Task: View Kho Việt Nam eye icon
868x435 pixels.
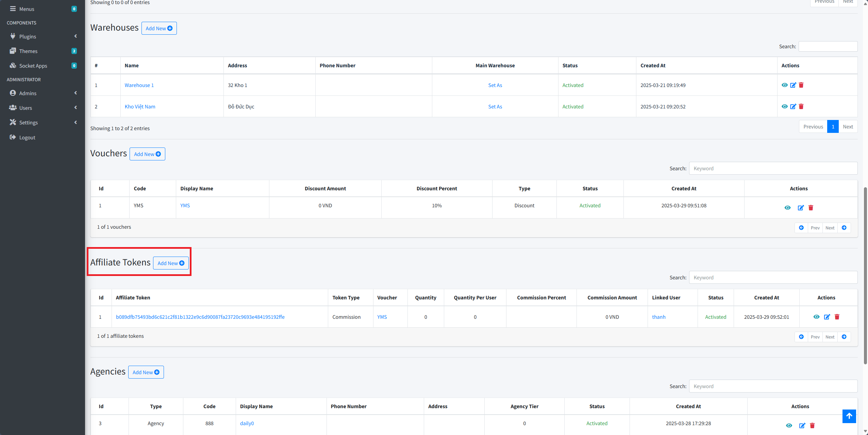Action: 784,106
